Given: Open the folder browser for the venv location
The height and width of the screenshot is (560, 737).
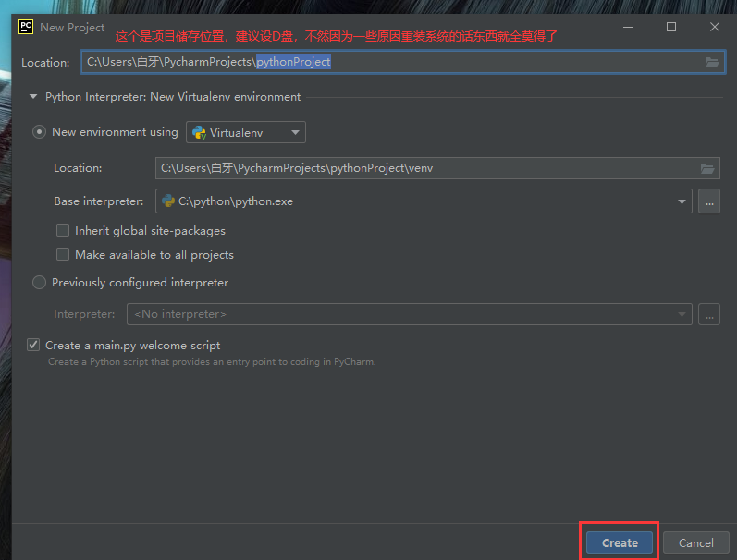Looking at the screenshot, I should 707,168.
